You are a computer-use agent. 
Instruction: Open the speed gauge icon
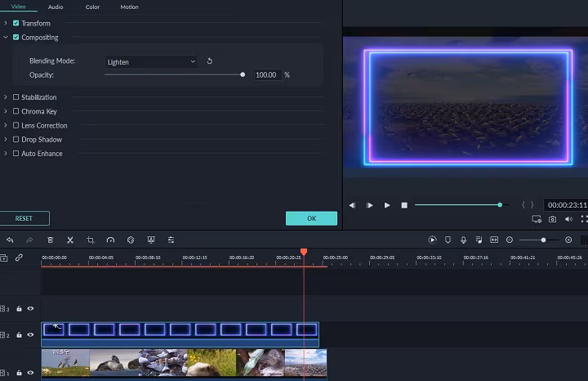110,240
